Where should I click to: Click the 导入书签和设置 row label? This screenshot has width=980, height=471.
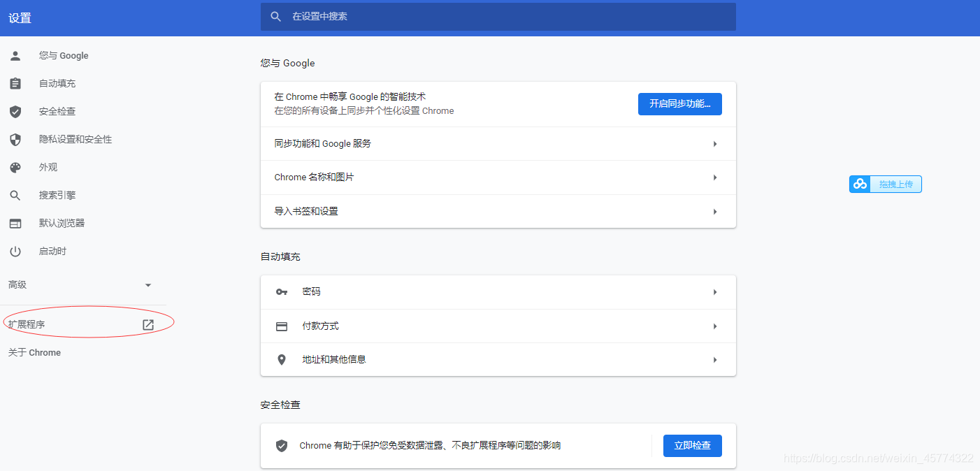click(306, 212)
